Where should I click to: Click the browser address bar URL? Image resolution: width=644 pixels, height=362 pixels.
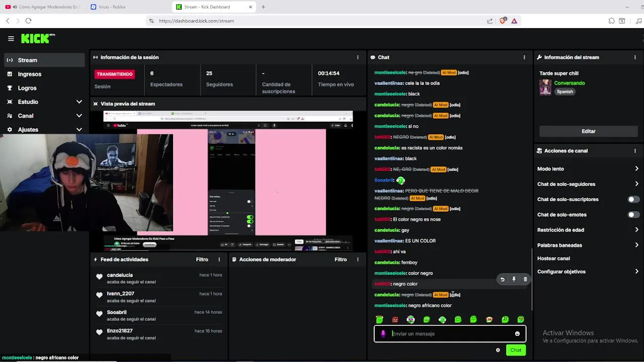coord(196,21)
